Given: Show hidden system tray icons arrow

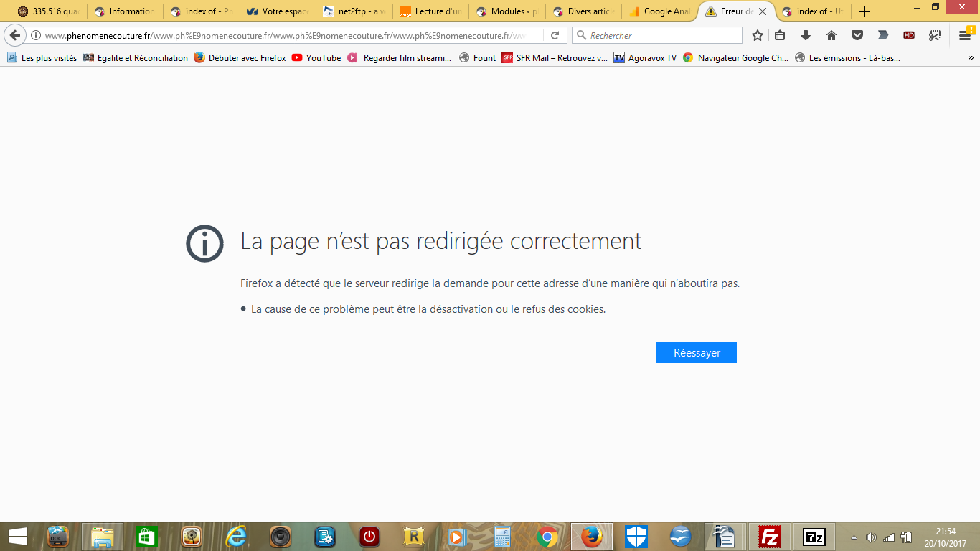Looking at the screenshot, I should [854, 537].
